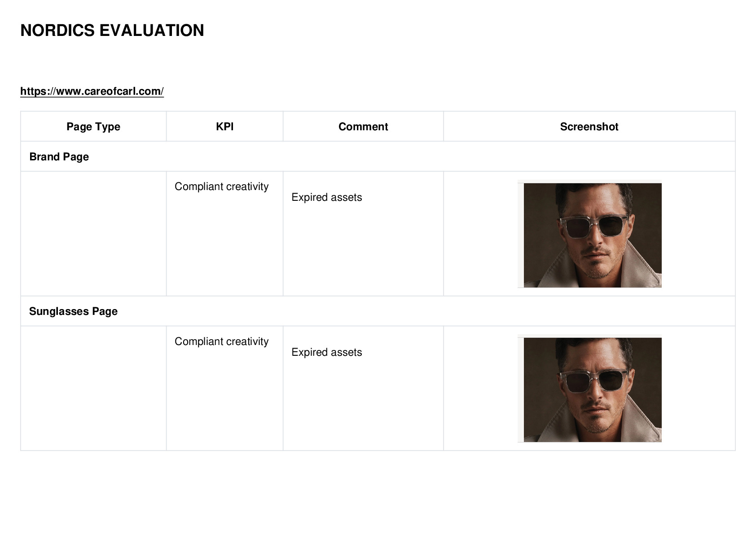Click the word EVALUATION in the title
The height and width of the screenshot is (535, 756).
point(152,31)
